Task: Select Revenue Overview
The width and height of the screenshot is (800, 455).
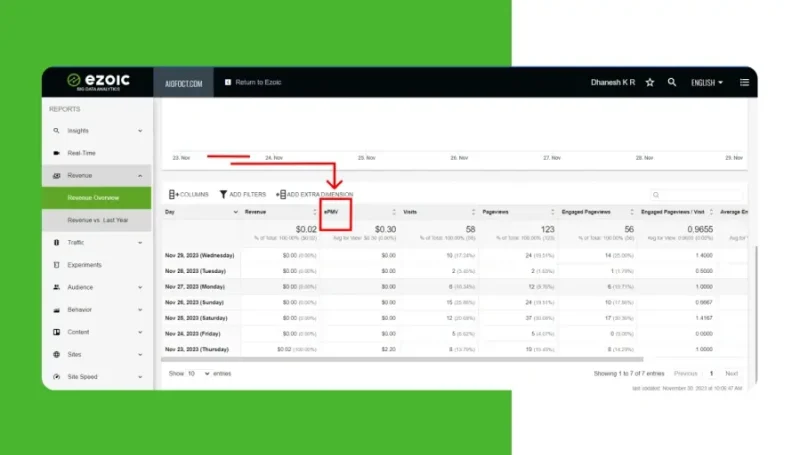Action: (x=96, y=198)
